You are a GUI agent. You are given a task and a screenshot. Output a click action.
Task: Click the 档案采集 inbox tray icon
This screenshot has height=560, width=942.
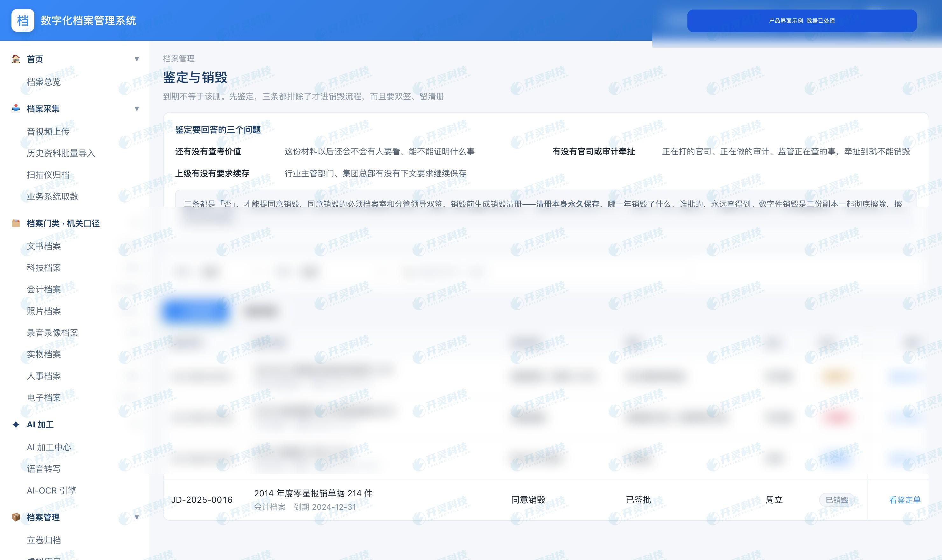[x=16, y=109]
